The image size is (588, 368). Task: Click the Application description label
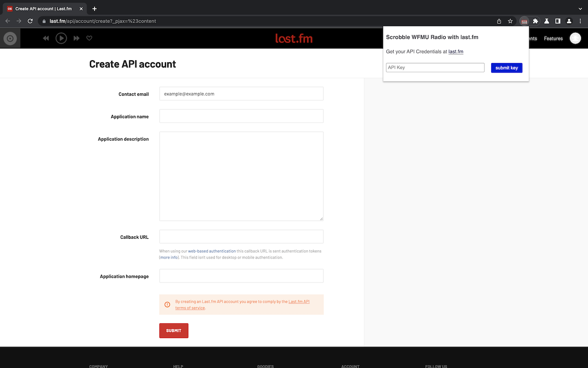[123, 139]
